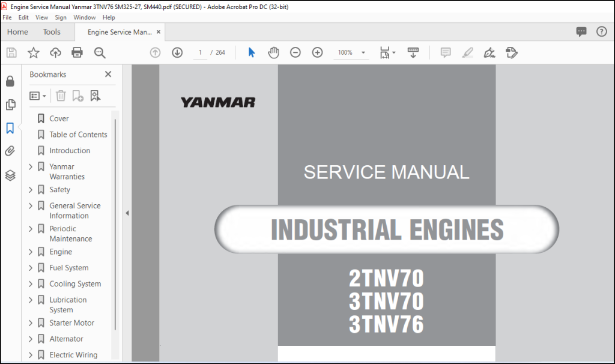Viewport: 615px width, 364px height.
Task: Expand the Safety bookmark
Action: pos(31,190)
